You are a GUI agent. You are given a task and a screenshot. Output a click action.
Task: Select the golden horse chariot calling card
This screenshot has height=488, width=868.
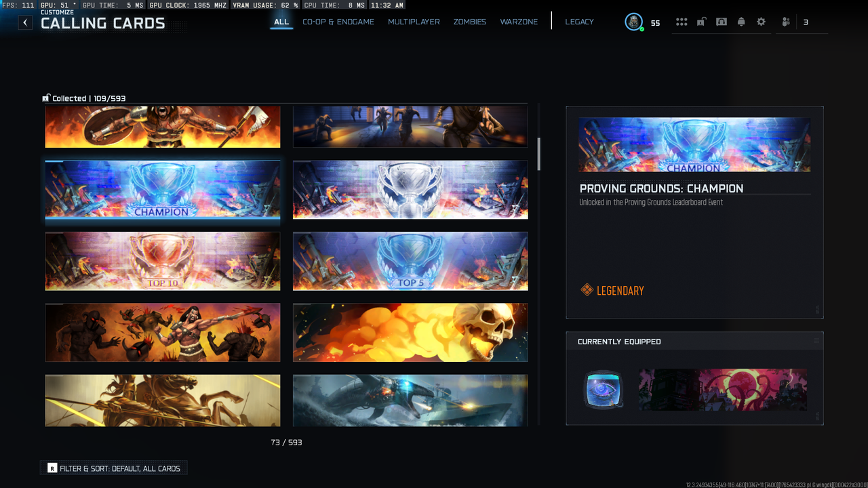tap(163, 401)
